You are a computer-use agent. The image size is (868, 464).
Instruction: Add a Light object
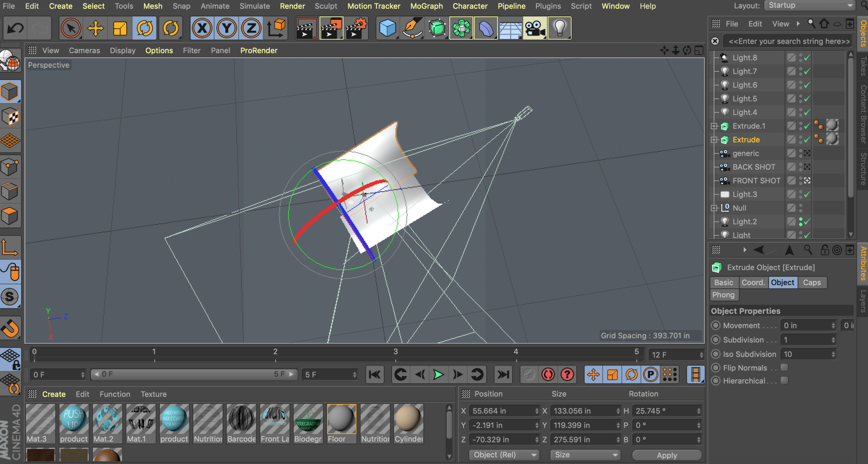coord(560,28)
